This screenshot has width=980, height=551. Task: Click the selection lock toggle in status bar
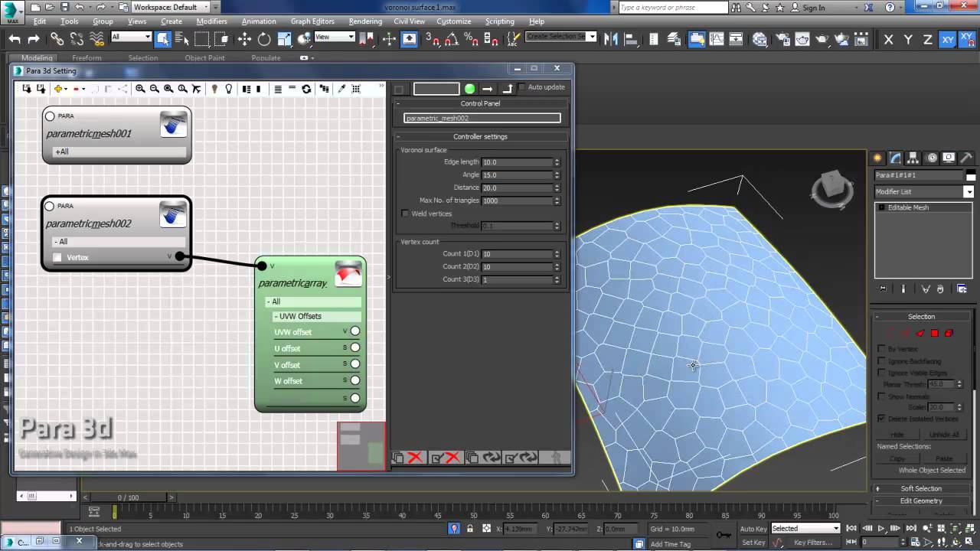coord(470,529)
